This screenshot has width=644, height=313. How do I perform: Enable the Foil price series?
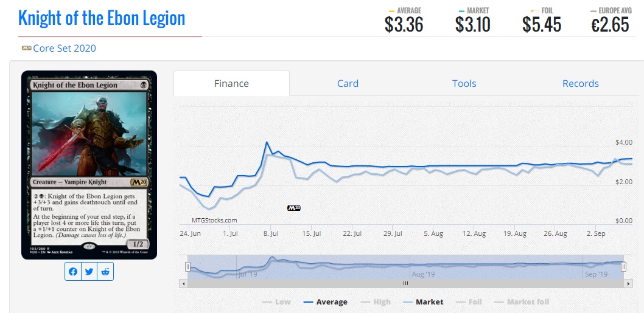pos(469,302)
